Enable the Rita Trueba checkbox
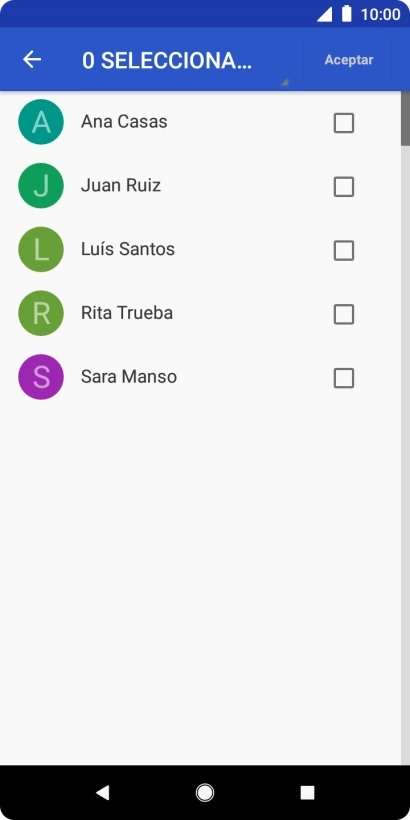 (344, 314)
